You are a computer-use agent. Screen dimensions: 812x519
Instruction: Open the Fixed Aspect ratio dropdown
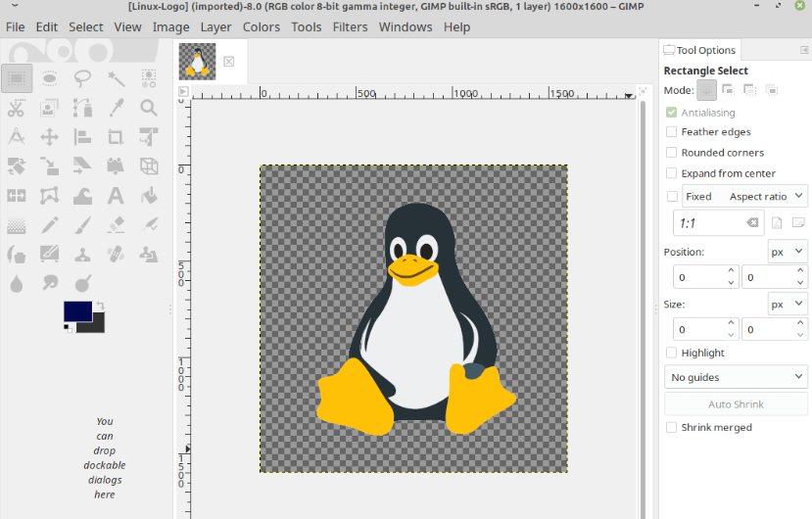pos(744,196)
